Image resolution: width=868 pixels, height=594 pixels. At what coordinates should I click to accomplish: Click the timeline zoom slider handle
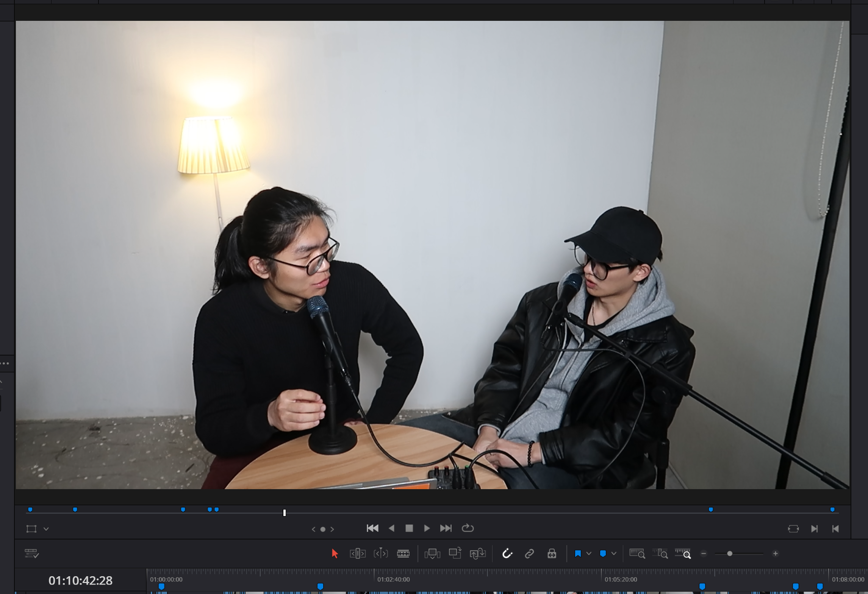(x=729, y=553)
